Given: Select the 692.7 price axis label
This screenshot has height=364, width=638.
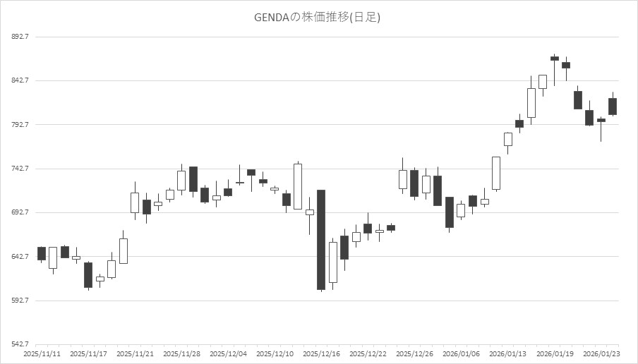Looking at the screenshot, I should pos(16,212).
